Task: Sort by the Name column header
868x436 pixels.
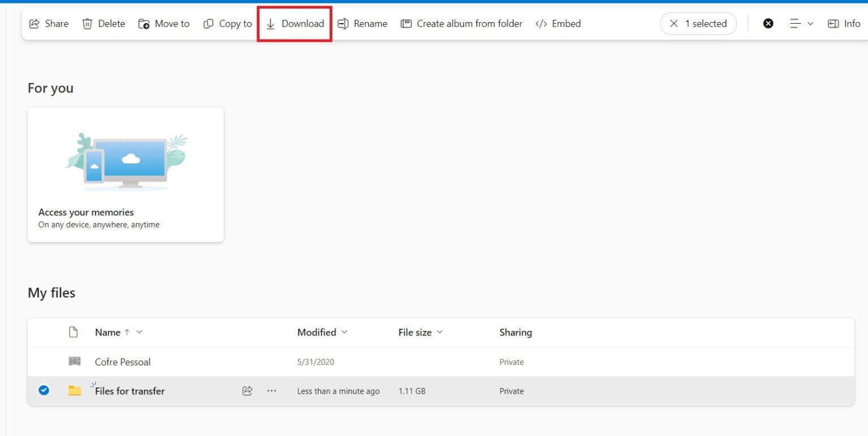Action: coord(106,332)
